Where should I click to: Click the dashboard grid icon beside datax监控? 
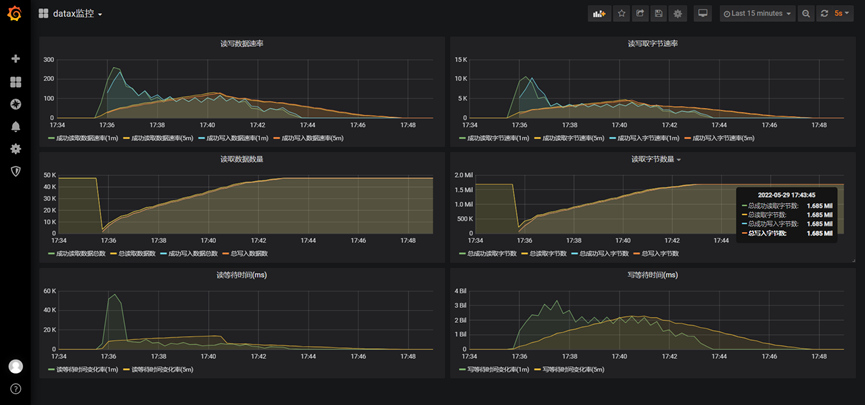[x=43, y=14]
